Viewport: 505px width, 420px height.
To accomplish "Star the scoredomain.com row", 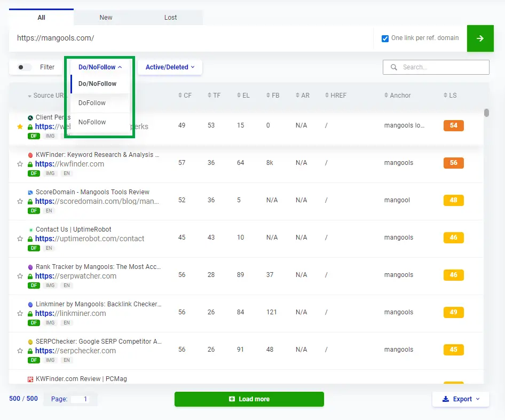I will [x=20, y=201].
